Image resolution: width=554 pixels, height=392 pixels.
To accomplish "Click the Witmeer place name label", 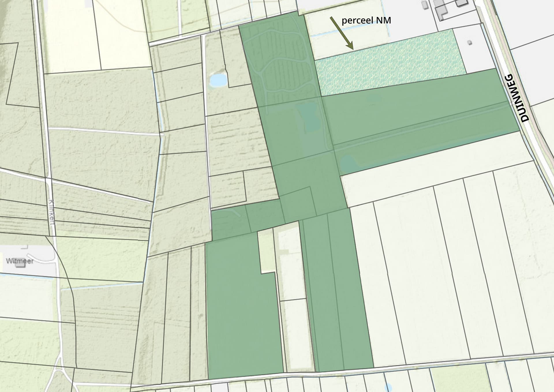I will pyautogui.click(x=20, y=261).
